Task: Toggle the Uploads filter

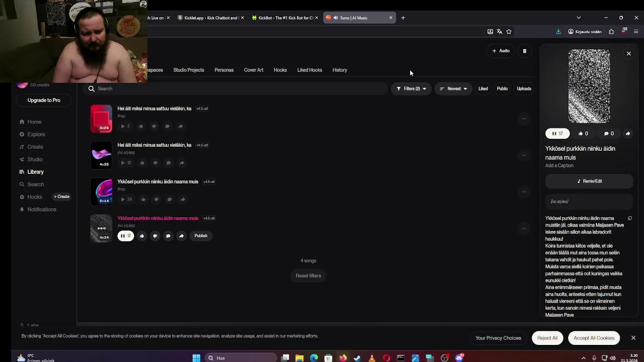Action: tap(524, 88)
